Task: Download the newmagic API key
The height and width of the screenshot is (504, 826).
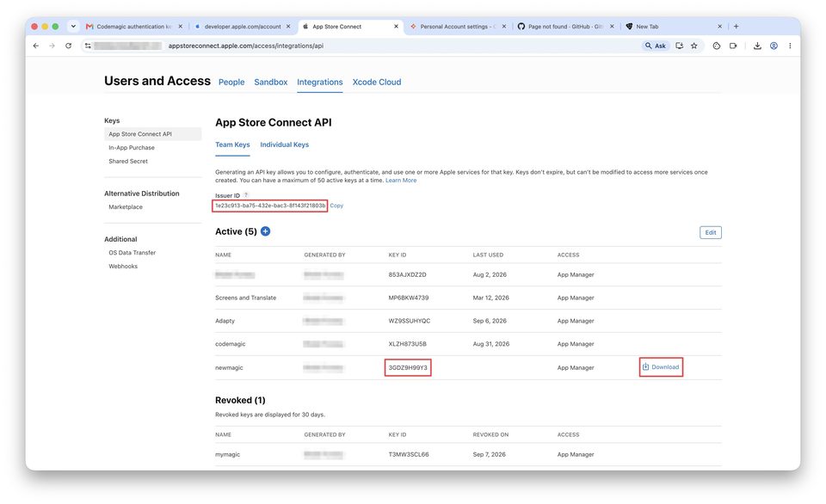Action: click(x=661, y=367)
